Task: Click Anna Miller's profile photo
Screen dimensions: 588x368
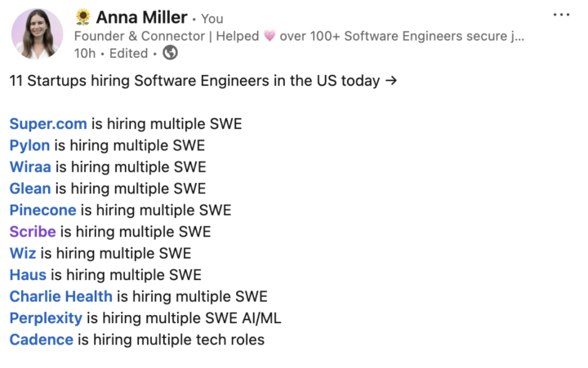Action: coord(37,33)
